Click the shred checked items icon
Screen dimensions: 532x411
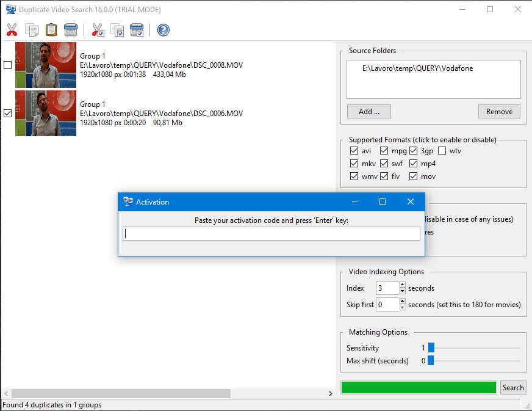(x=137, y=30)
